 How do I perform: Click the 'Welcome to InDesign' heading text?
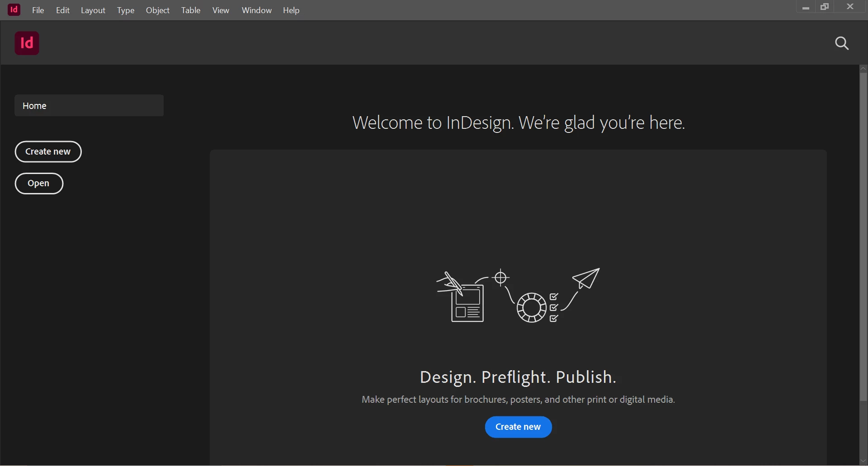pyautogui.click(x=519, y=123)
